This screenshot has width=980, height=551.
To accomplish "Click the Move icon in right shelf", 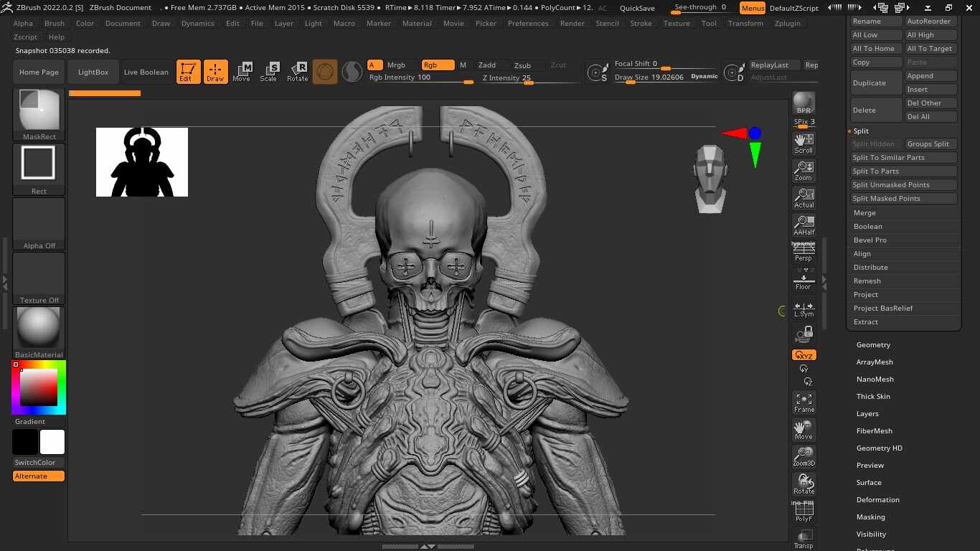I will [804, 430].
